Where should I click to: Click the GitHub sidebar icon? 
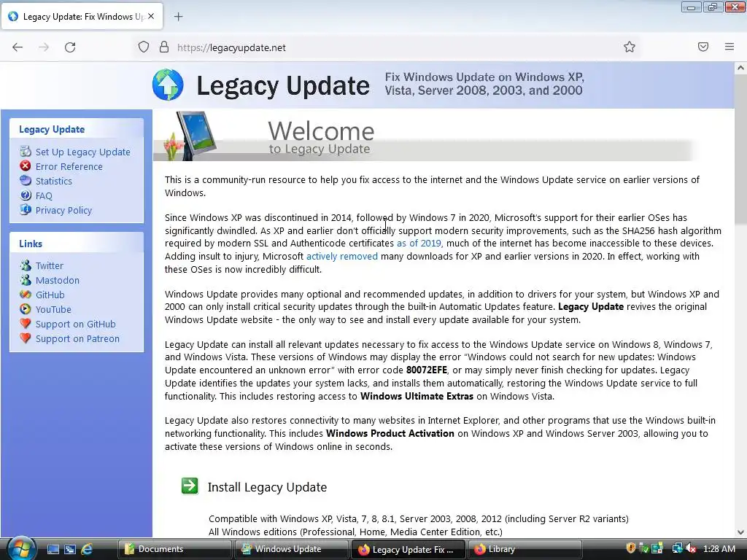tap(26, 295)
